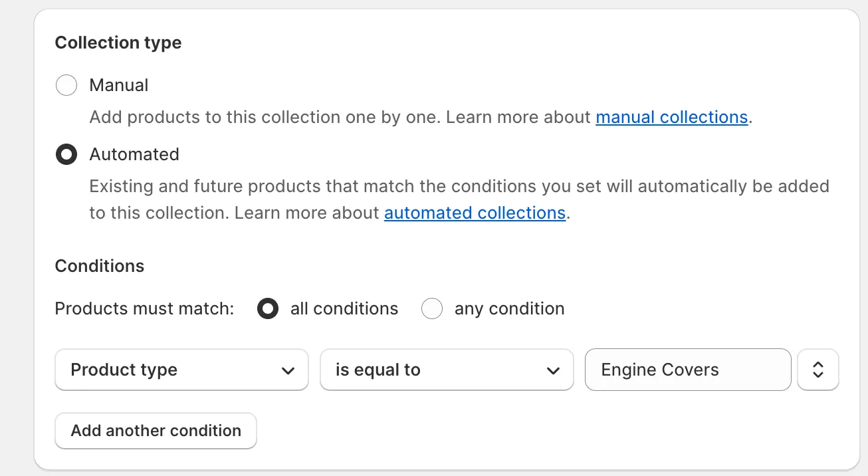Select the Manual collection type radio button

click(x=66, y=86)
